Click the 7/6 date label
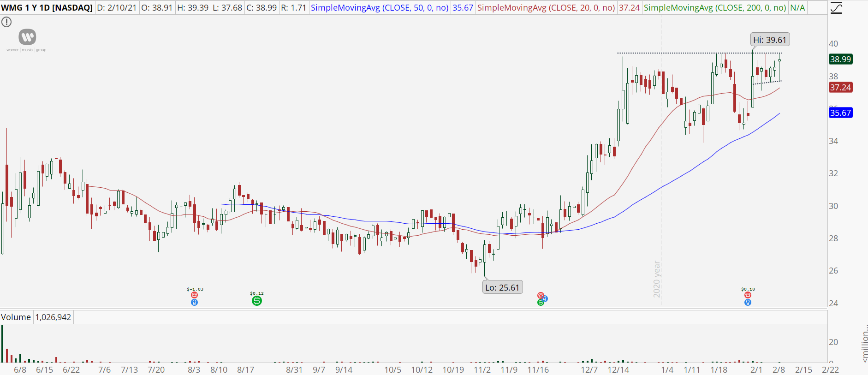 [105, 370]
